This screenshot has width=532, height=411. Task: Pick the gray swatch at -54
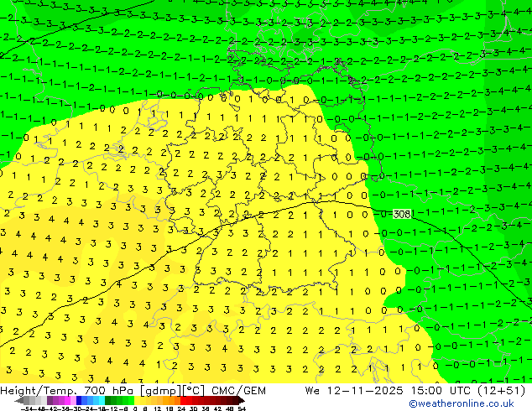(x=27, y=400)
